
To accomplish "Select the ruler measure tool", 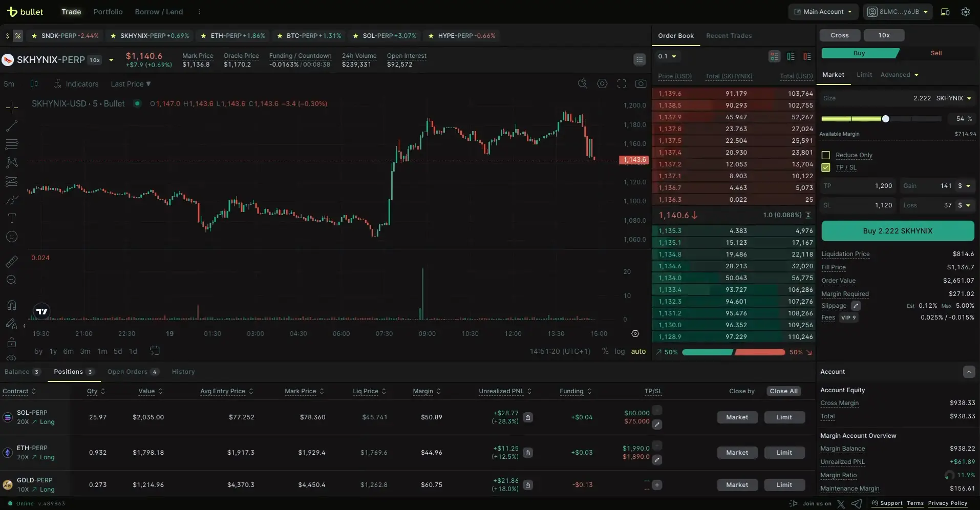I will [12, 262].
